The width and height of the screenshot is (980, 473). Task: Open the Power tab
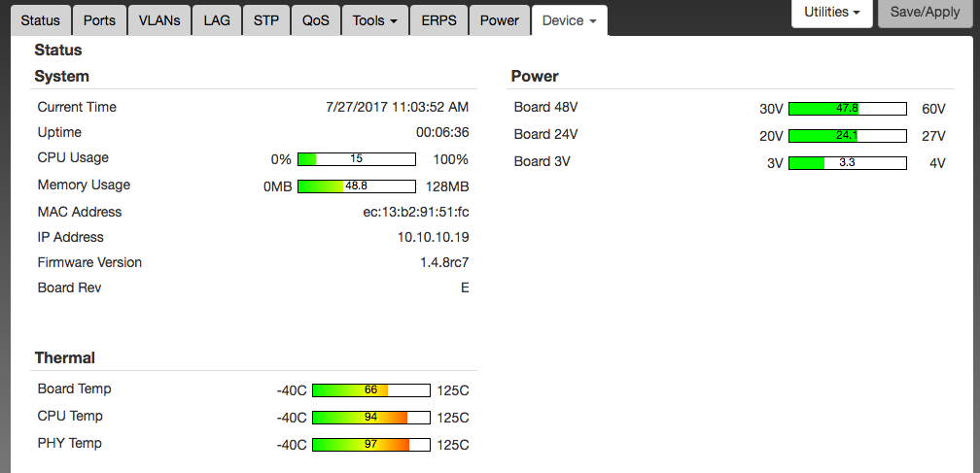point(500,20)
